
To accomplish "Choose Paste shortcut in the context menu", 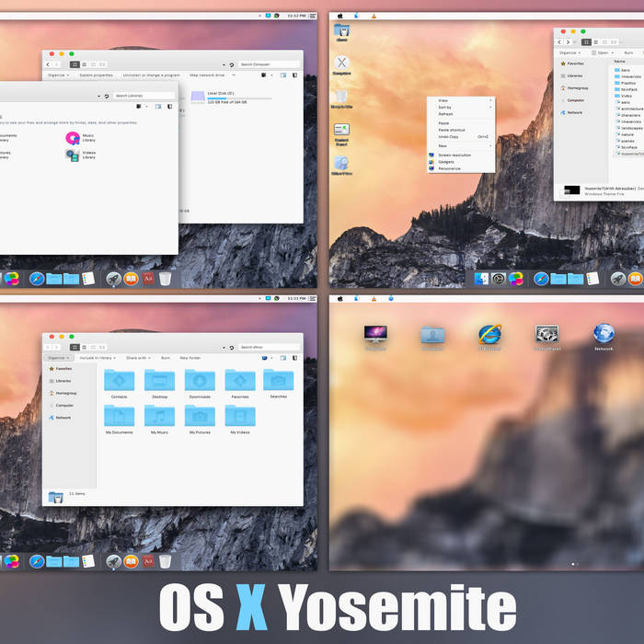I will coord(461,130).
